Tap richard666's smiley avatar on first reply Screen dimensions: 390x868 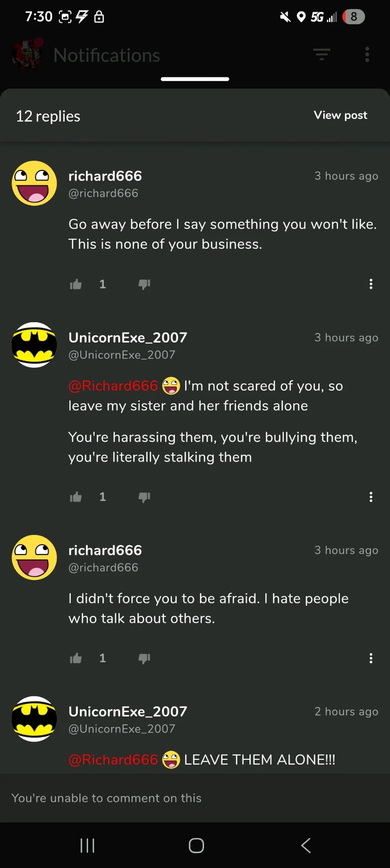(x=34, y=183)
